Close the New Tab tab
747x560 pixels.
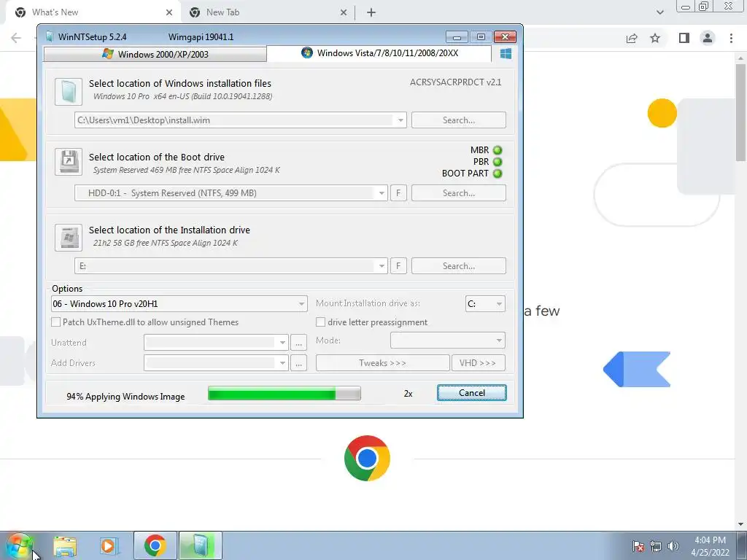coord(344,12)
